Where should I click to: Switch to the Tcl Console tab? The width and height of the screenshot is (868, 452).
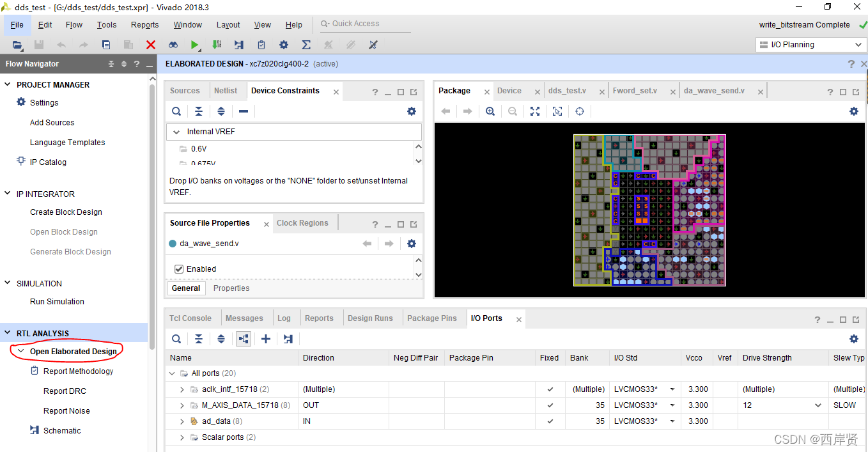190,318
